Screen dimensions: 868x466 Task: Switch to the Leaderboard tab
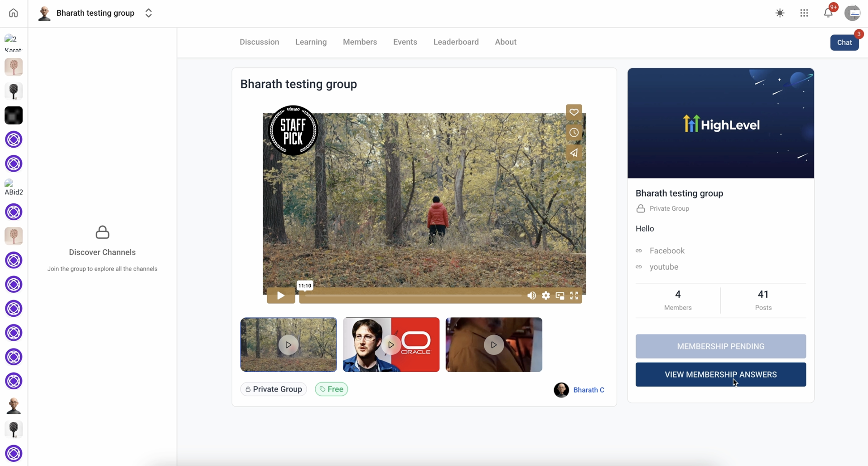tap(456, 42)
